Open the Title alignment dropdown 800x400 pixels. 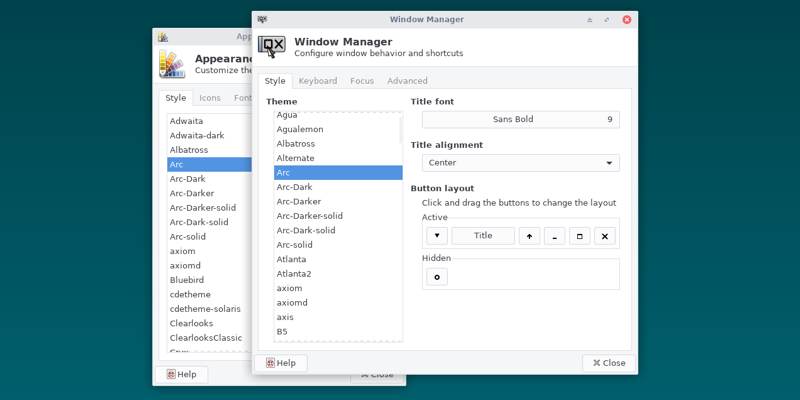pos(520,163)
